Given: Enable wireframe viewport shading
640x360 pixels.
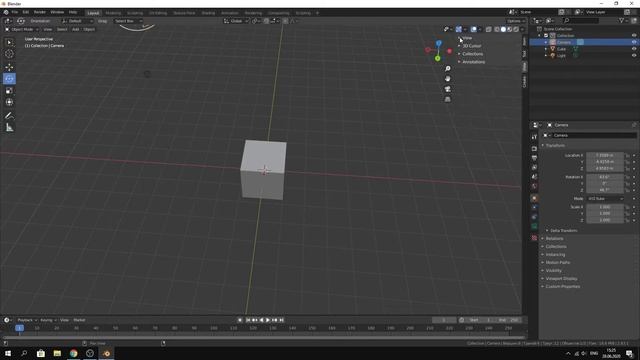Looking at the screenshot, I should point(497,29).
